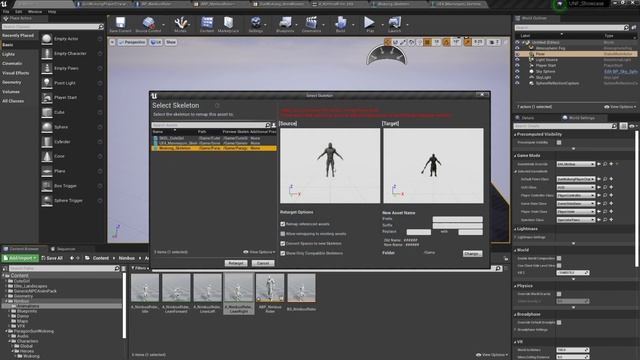Open the Settings toolbar icon
The width and height of the screenshot is (640, 360).
pyautogui.click(x=256, y=24)
